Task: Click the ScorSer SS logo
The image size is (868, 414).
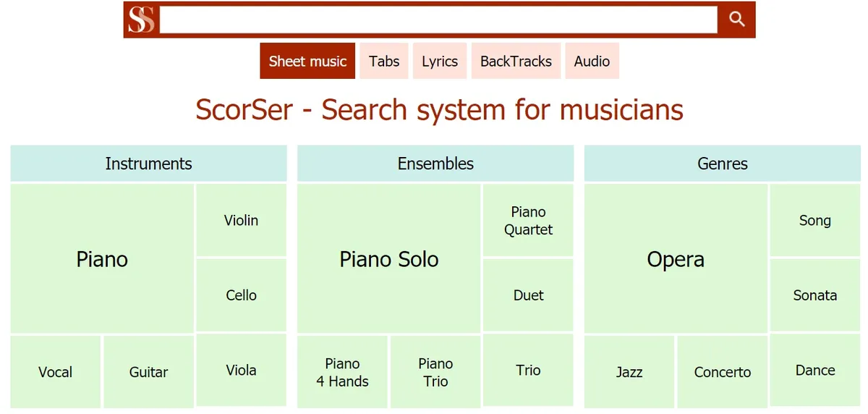Action: [x=141, y=20]
